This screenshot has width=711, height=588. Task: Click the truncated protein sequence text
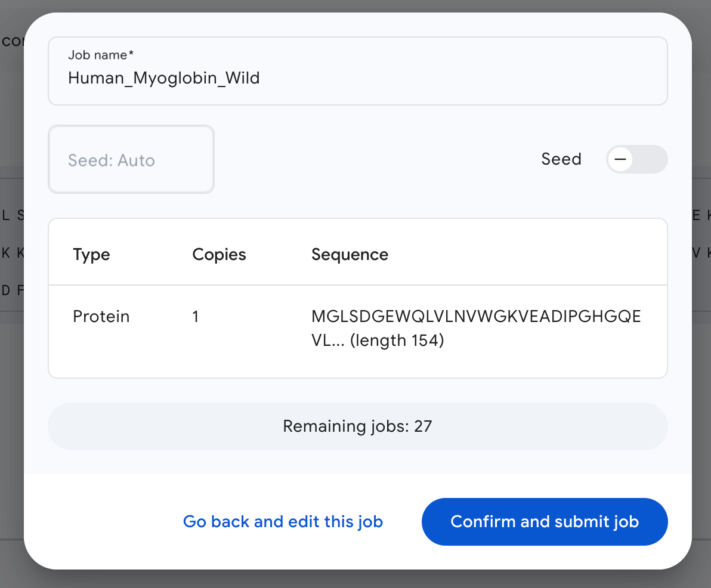475,316
